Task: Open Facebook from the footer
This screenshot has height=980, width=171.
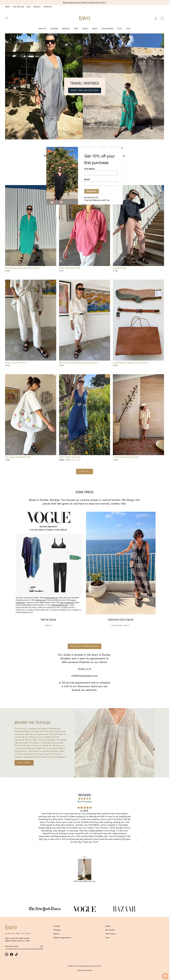Action: click(x=11, y=954)
